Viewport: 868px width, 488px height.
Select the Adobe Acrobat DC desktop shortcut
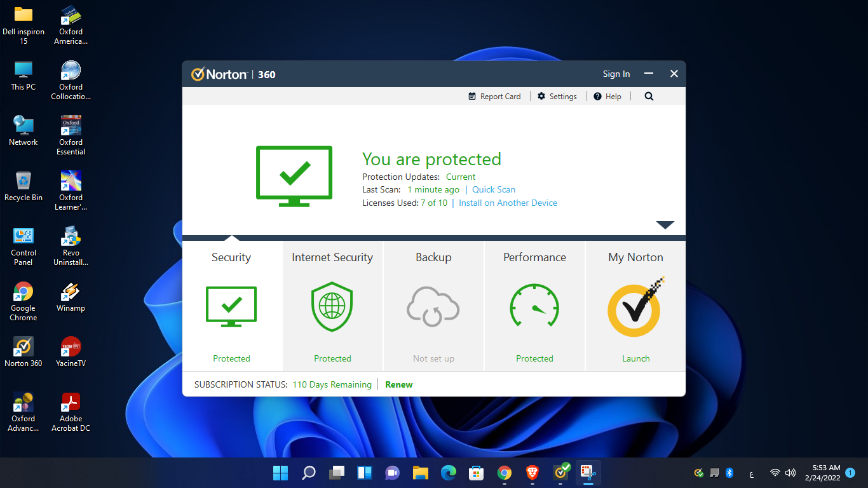click(x=71, y=412)
